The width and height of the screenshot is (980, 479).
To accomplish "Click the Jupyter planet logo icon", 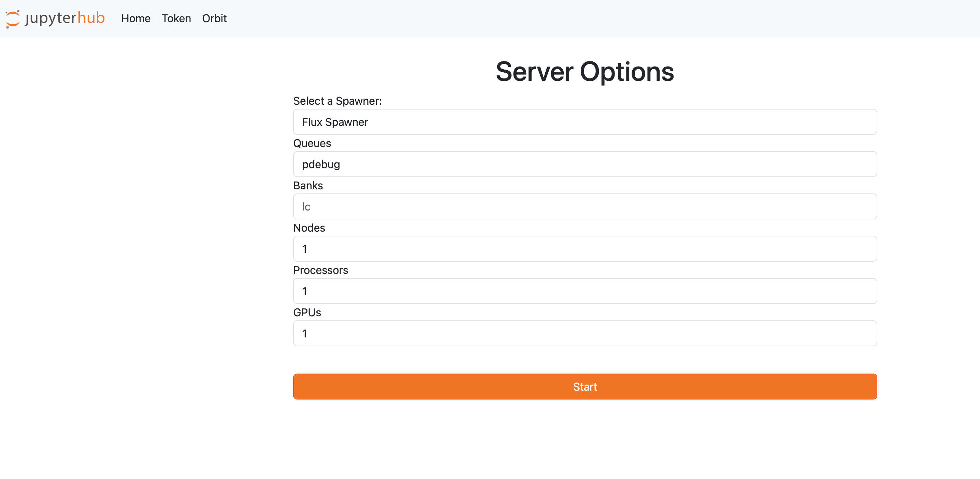I will [x=13, y=19].
